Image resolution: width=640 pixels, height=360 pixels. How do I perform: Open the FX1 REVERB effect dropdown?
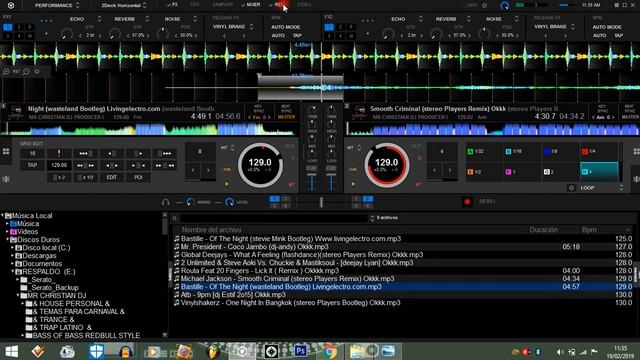click(x=131, y=19)
